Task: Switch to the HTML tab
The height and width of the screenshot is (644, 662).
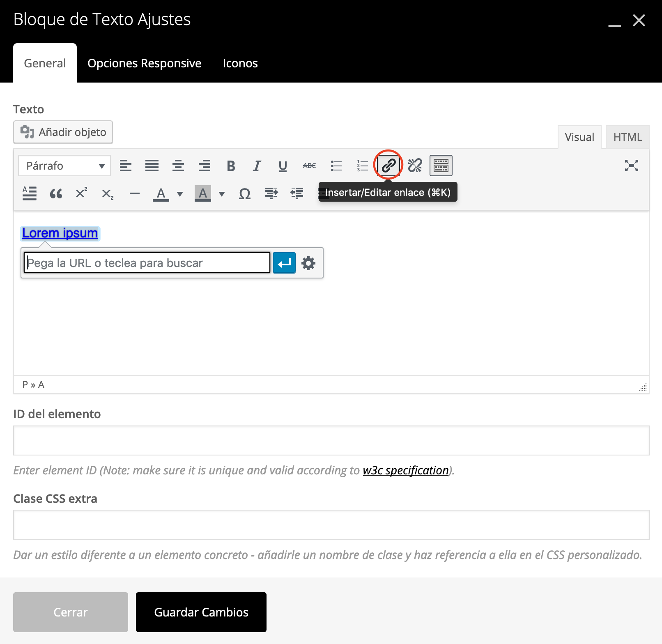Action: 627,137
